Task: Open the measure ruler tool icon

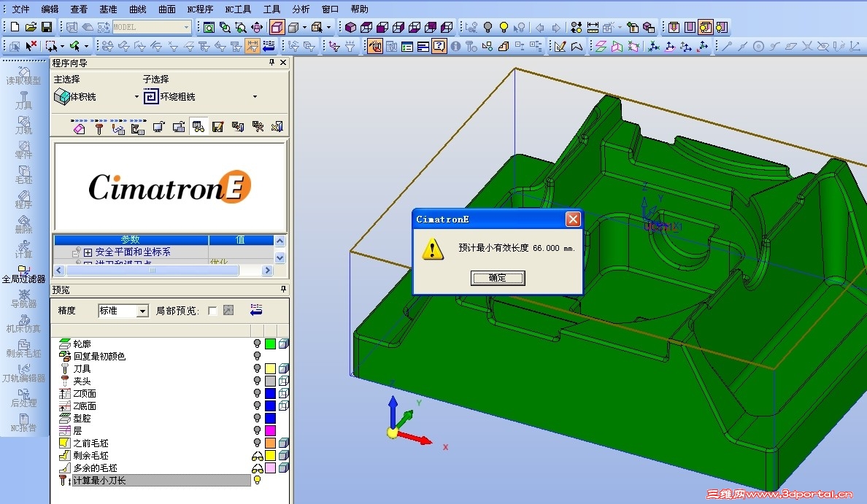Action: tap(593, 27)
